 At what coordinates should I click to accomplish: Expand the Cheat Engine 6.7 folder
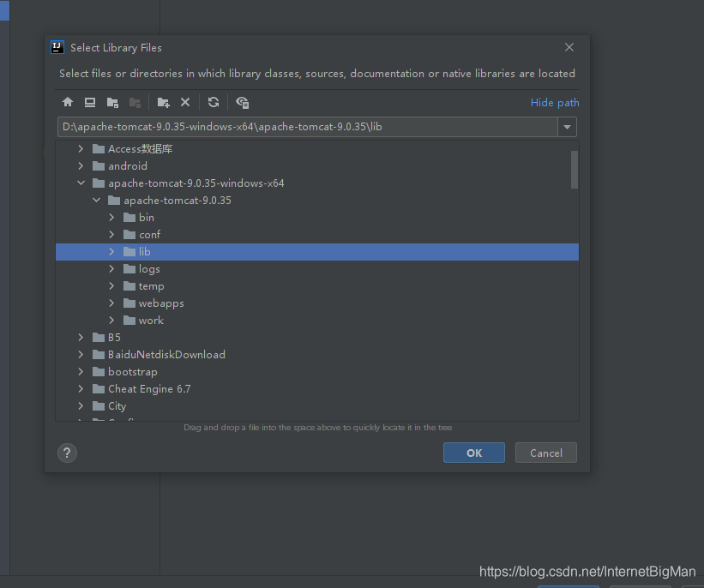pos(81,388)
